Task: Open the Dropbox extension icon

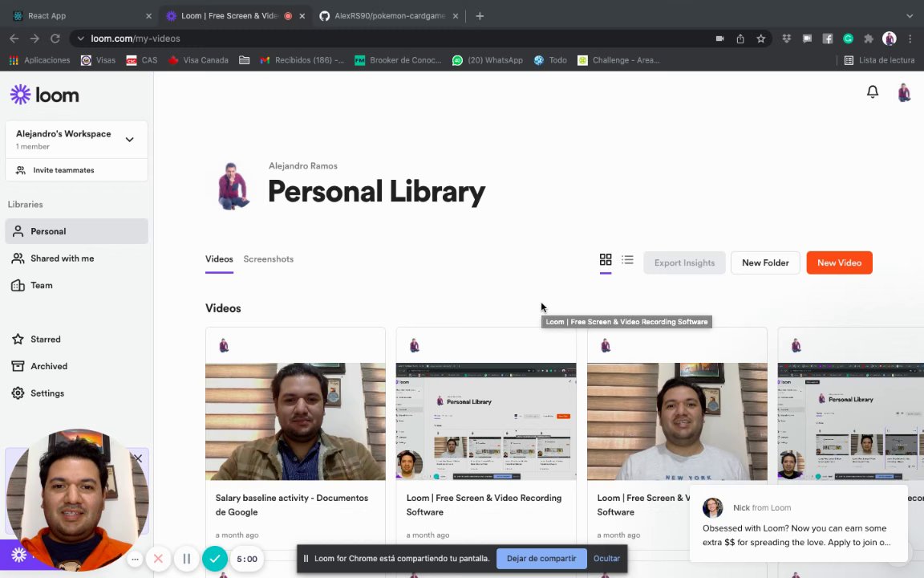Action: [x=786, y=39]
